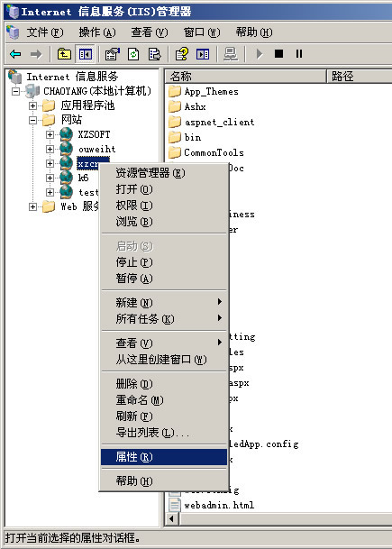392x549 pixels.
Task: Select the 应用程序池 tree item
Action: tap(87, 105)
